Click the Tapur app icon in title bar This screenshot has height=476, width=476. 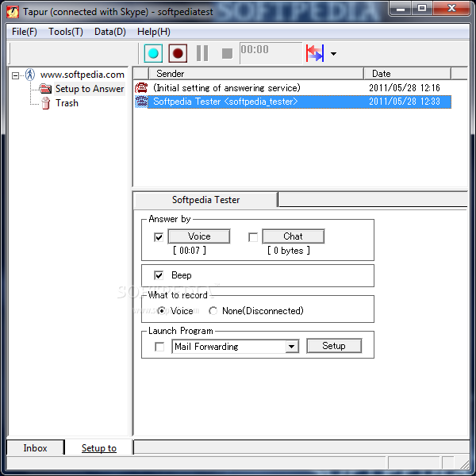(13, 12)
